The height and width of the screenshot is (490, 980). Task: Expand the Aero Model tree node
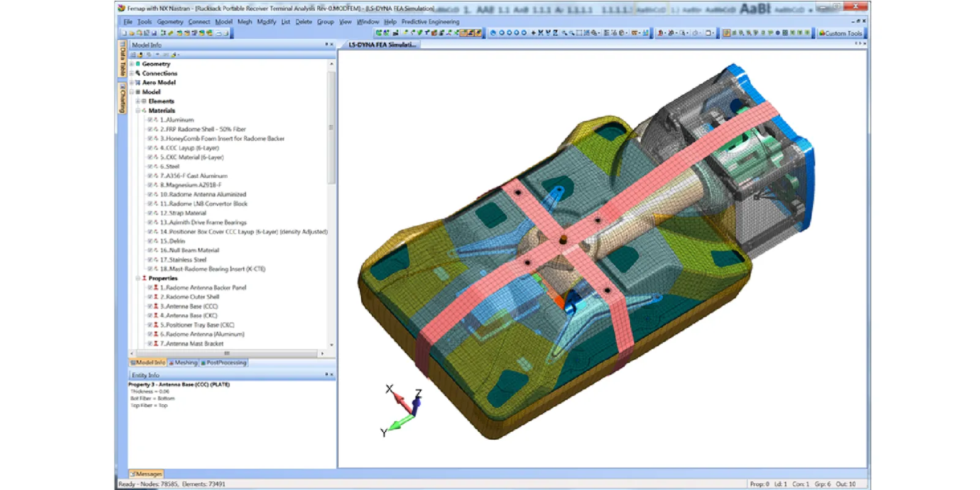click(x=131, y=82)
